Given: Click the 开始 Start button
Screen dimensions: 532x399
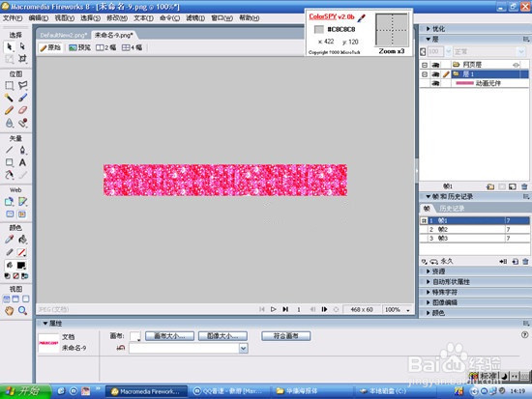Looking at the screenshot, I should click(25, 391).
